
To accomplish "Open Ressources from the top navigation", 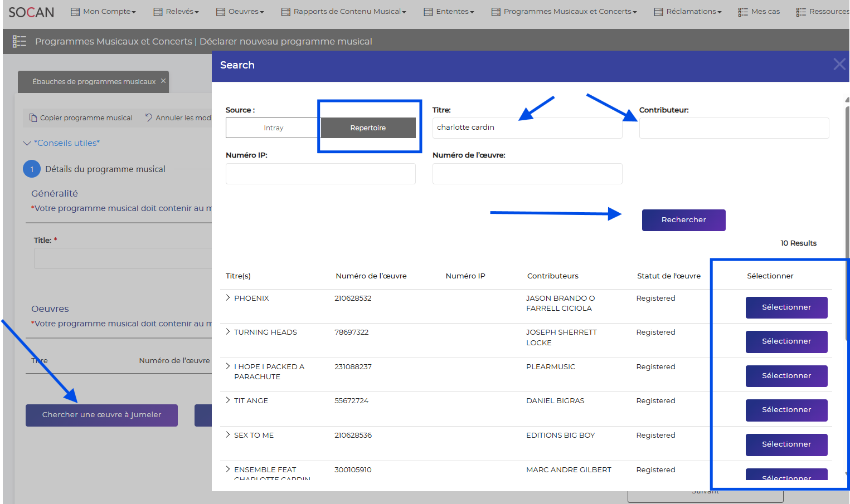I will [823, 12].
